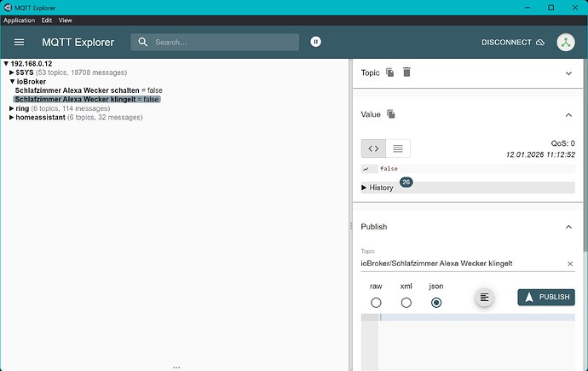The width and height of the screenshot is (588, 371).
Task: Collapse the Publish panel section
Action: pos(568,227)
